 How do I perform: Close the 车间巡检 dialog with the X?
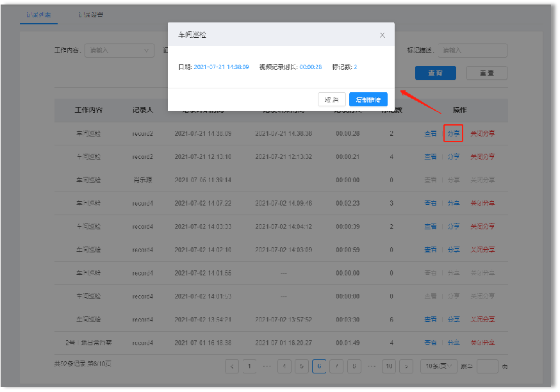(x=382, y=35)
